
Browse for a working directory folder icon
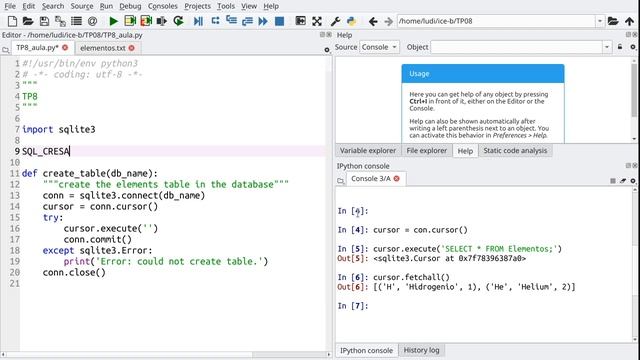(x=613, y=21)
